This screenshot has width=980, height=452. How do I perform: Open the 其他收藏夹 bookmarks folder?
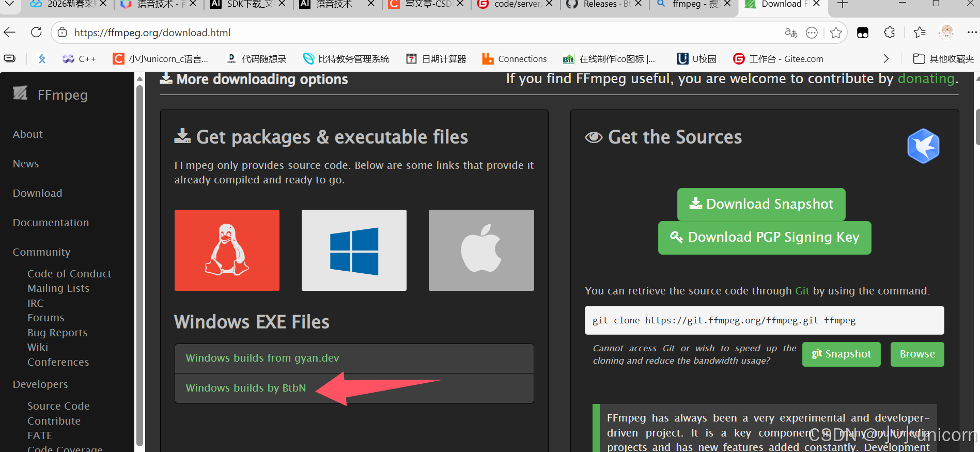pyautogui.click(x=943, y=59)
